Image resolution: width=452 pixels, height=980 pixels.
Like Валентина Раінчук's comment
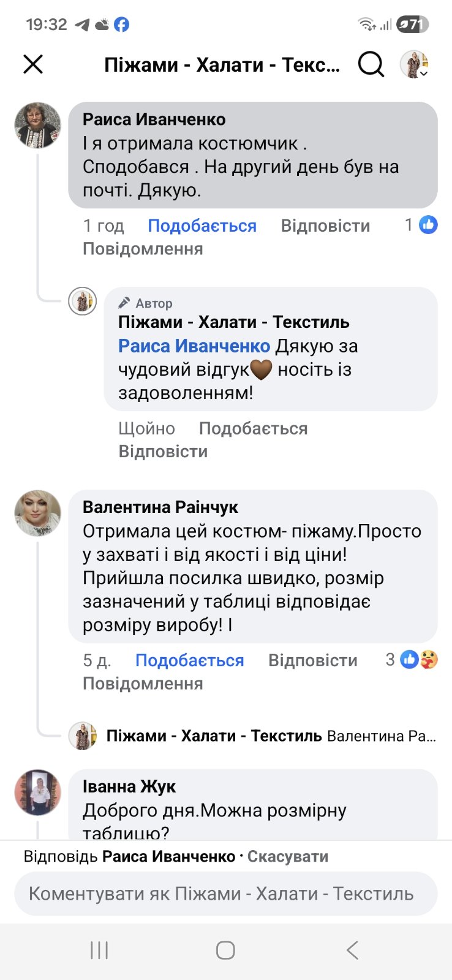coord(189,661)
